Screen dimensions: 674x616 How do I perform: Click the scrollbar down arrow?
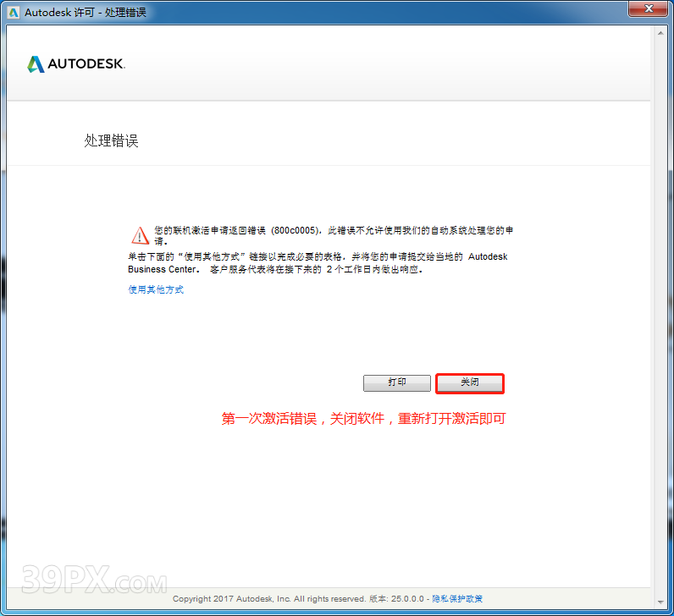660,602
